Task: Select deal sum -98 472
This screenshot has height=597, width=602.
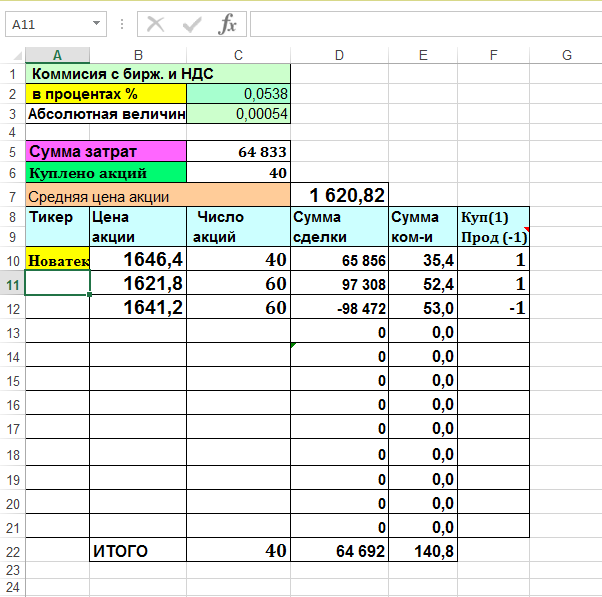Action: [339, 307]
